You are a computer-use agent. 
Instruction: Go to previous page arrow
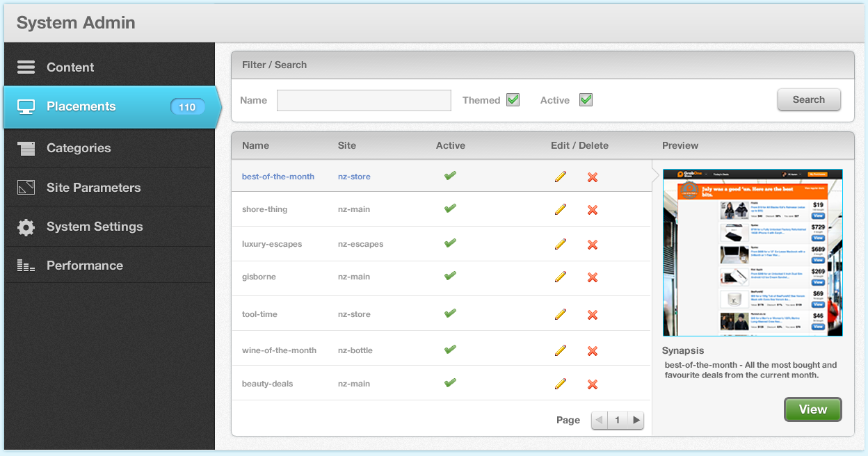599,420
